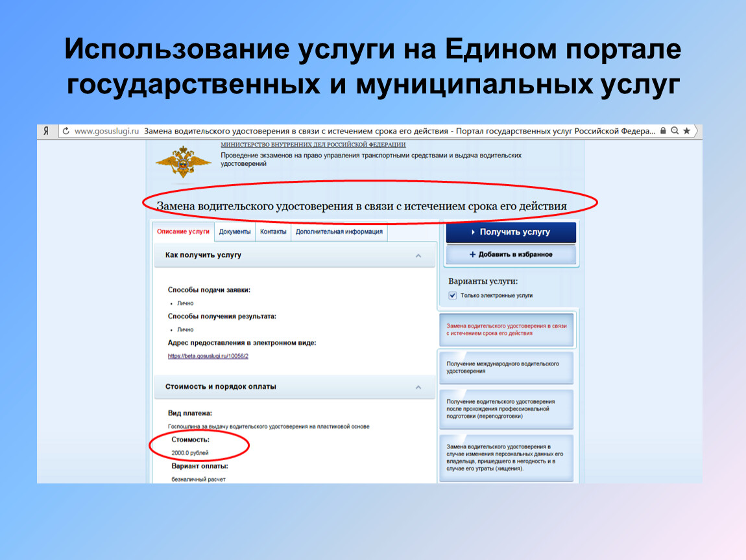
Task: Bookmark the page with the star icon
Action: (x=687, y=131)
